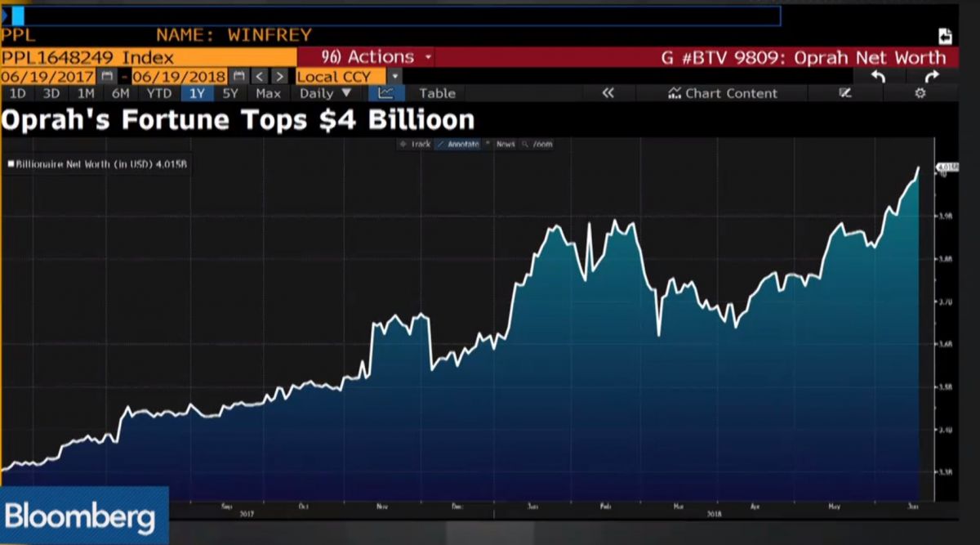Screen dimensions: 980x545
Task: Enable the Track crosshair tool
Action: coord(416,144)
